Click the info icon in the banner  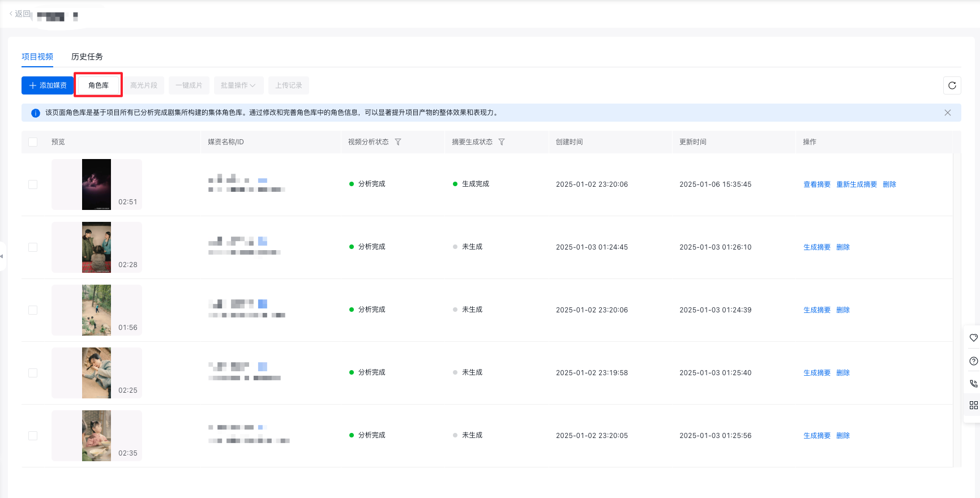point(35,113)
